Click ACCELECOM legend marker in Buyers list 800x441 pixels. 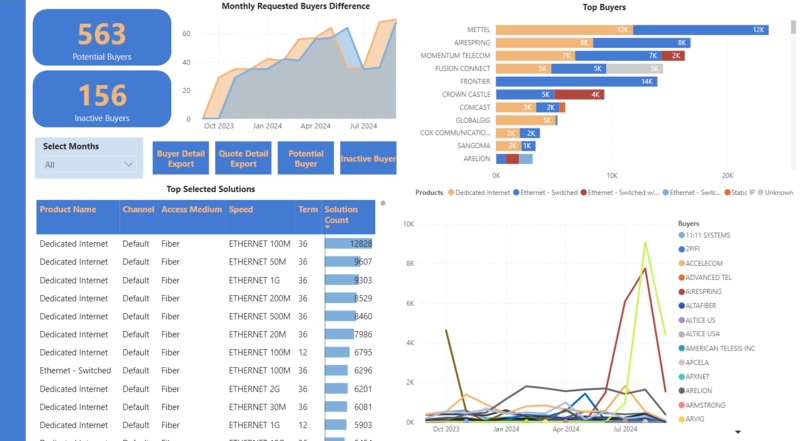681,263
